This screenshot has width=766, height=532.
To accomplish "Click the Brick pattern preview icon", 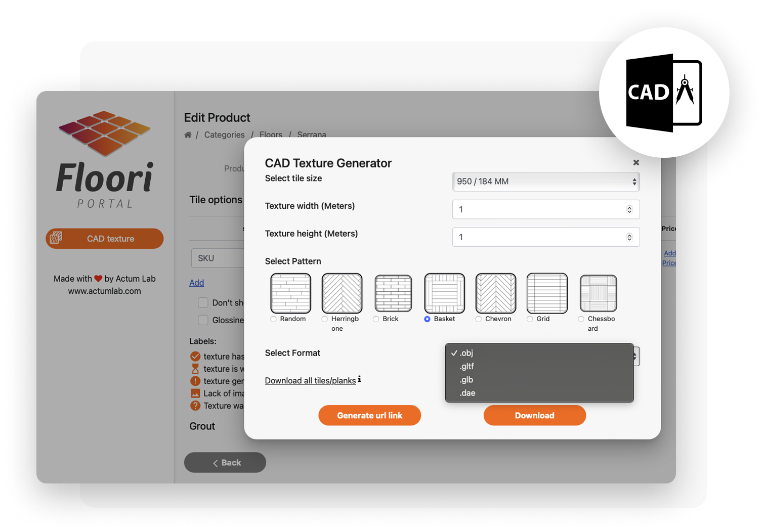I will tap(393, 293).
